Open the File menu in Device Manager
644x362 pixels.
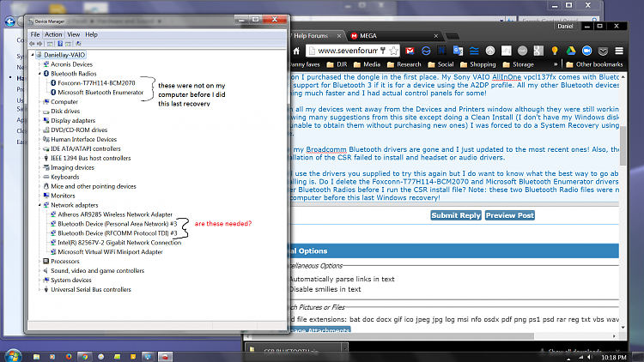click(35, 34)
